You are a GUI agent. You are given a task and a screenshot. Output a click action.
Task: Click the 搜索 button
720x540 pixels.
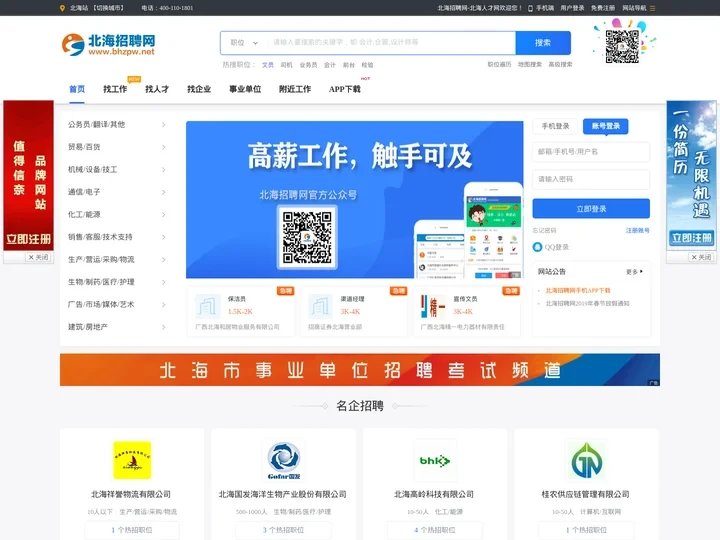tap(543, 43)
